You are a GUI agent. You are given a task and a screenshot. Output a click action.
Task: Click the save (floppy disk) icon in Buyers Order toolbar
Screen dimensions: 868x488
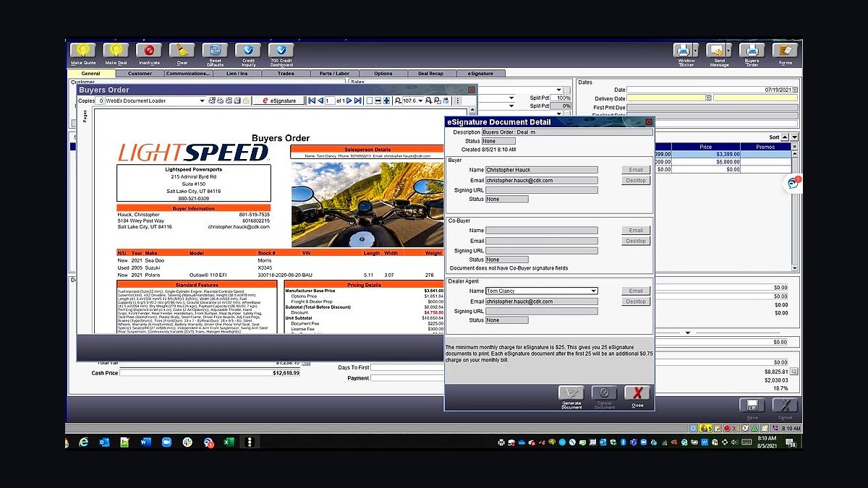pos(237,101)
